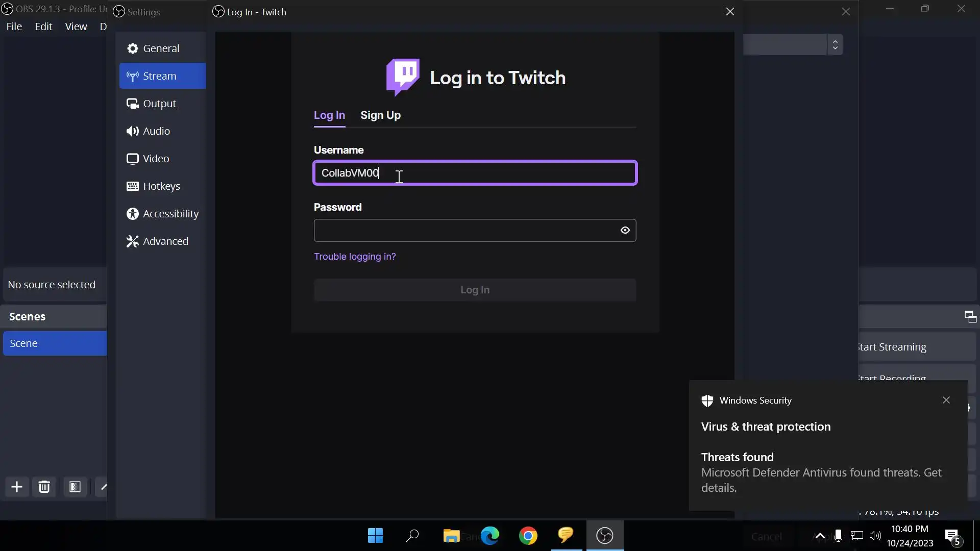The width and height of the screenshot is (980, 551).
Task: Open the Edit menu
Action: [43, 27]
